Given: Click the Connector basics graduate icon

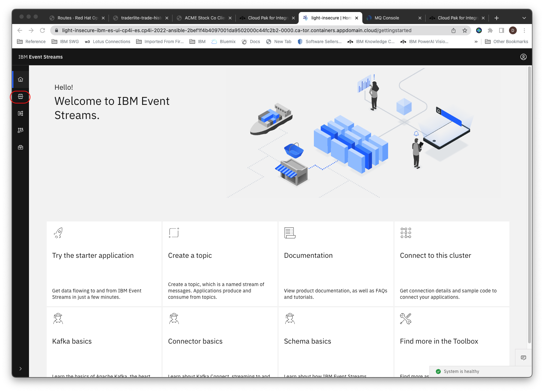Looking at the screenshot, I should (174, 319).
